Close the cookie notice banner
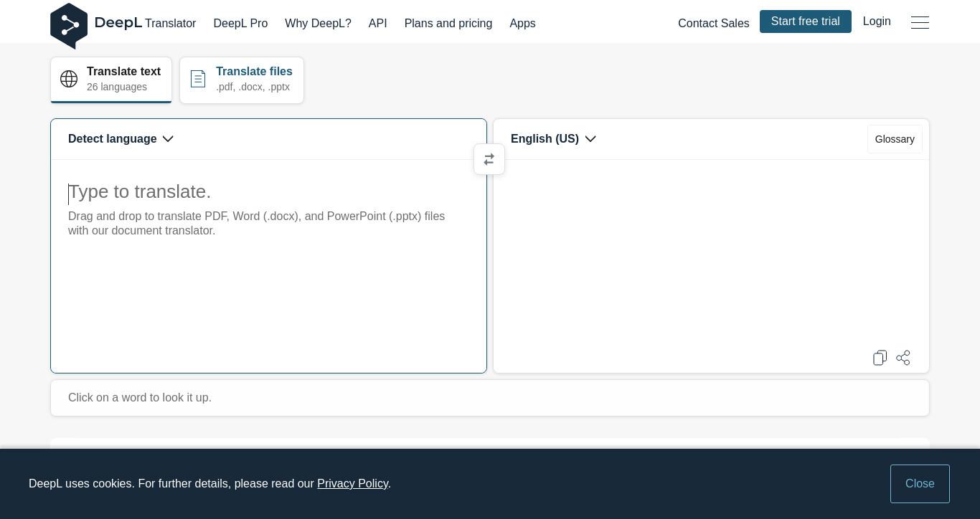 pos(920,484)
